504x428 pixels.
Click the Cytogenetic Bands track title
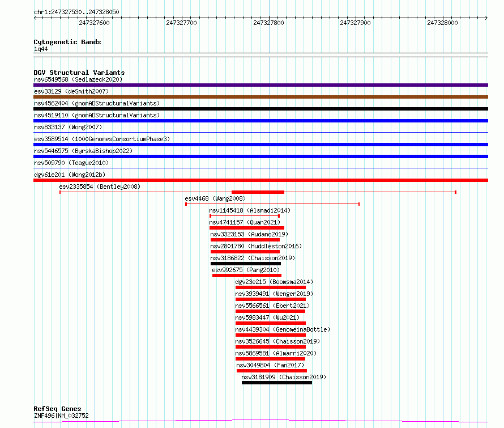67,42
